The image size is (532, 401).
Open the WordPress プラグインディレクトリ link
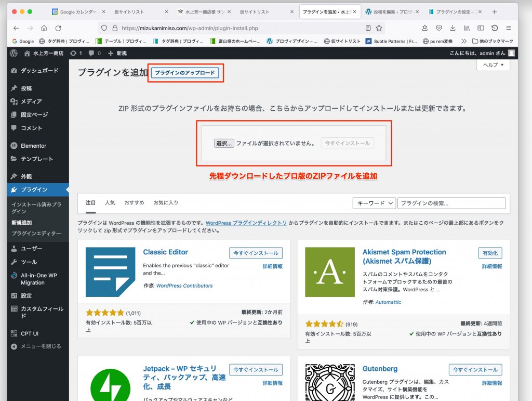tap(246, 223)
